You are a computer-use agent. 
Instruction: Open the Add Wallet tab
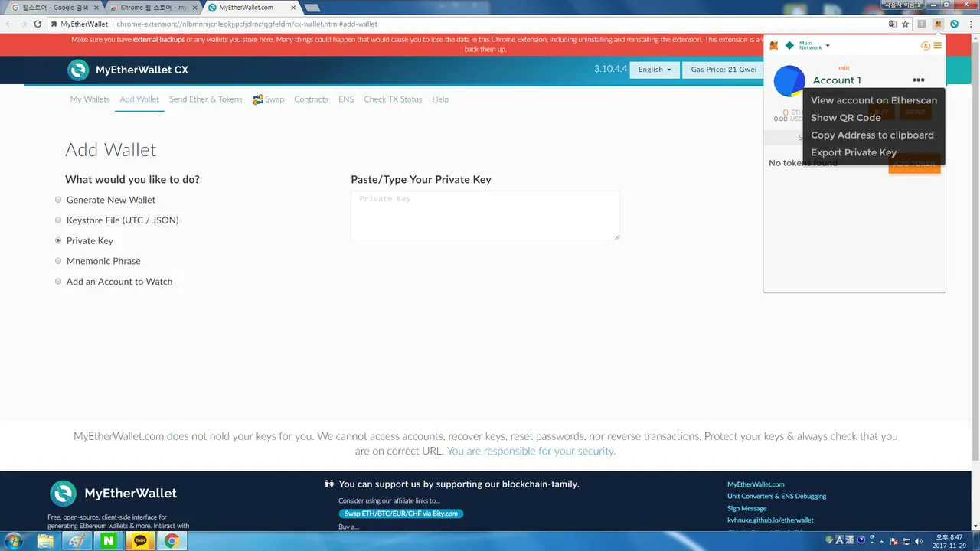pyautogui.click(x=139, y=99)
